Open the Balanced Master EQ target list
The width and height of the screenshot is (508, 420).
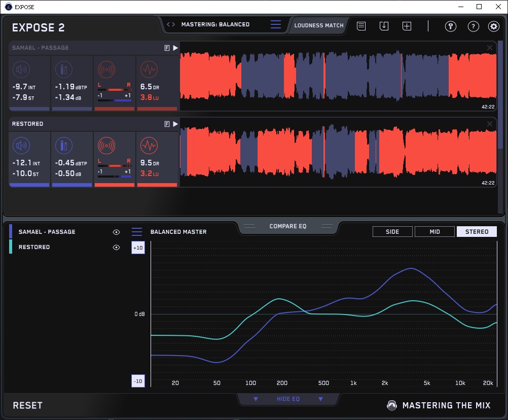click(137, 232)
